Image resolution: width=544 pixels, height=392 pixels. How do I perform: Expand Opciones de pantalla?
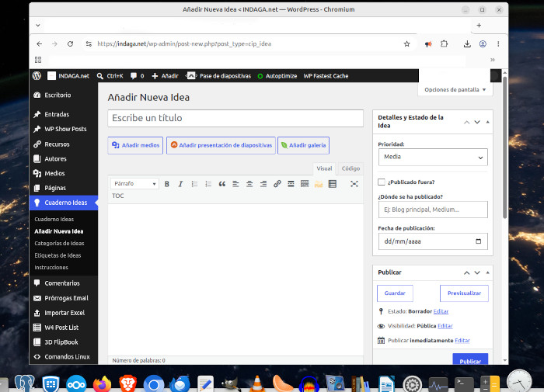(x=455, y=89)
